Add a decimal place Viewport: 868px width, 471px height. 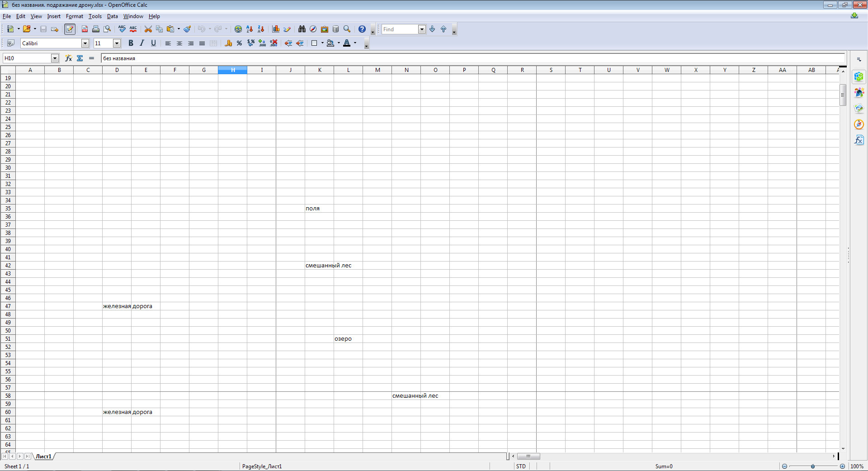click(262, 43)
